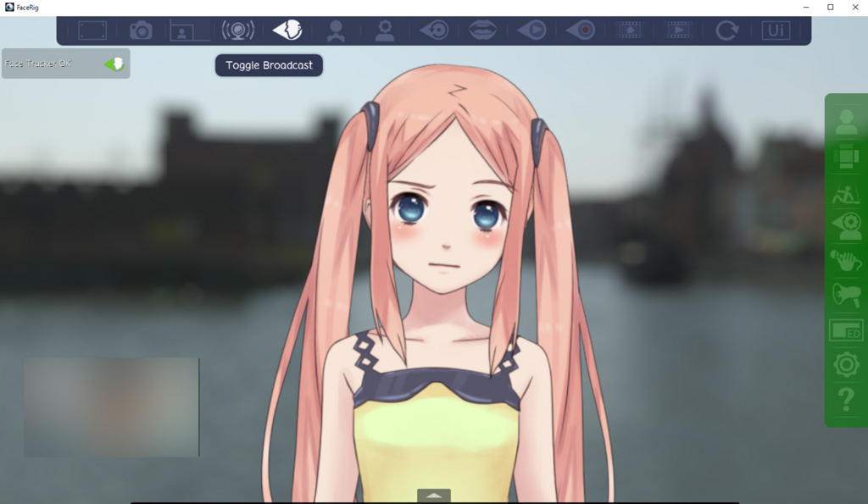Open settings gear in the green sidebar
The image size is (868, 504).
coord(846,365)
